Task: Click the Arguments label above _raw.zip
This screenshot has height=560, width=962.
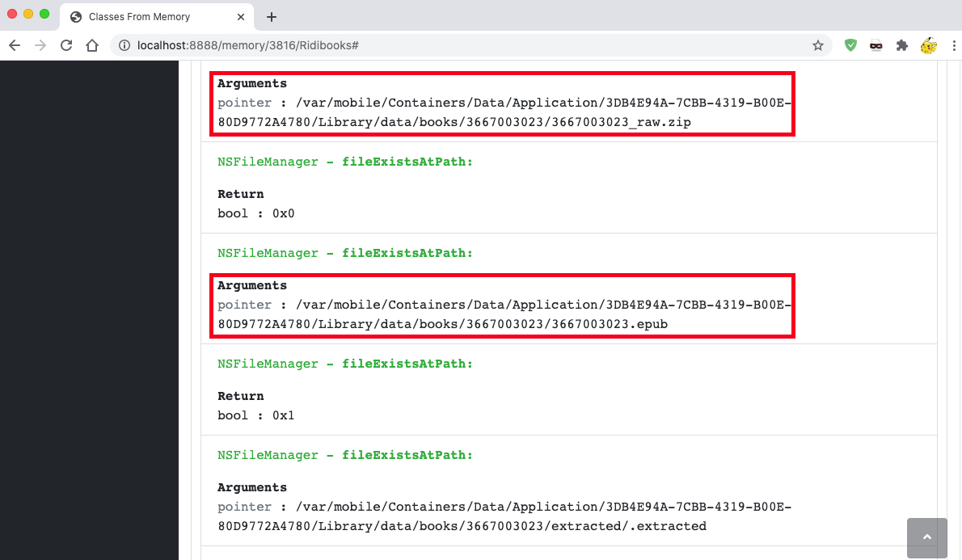Action: click(x=252, y=83)
